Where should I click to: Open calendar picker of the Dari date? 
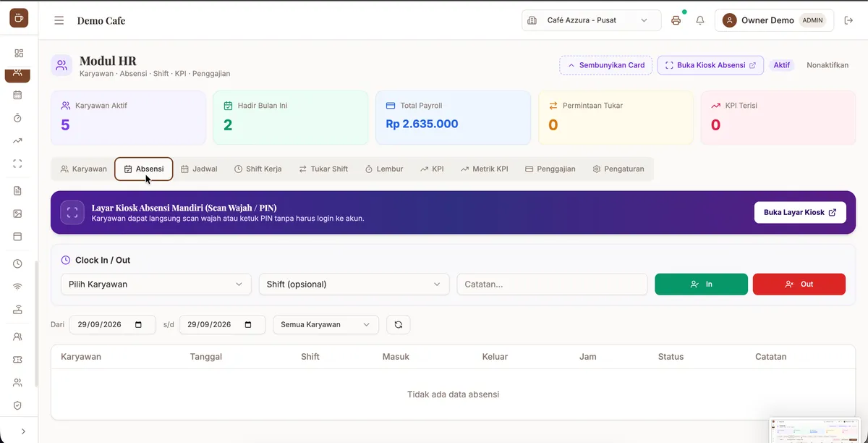pos(139,324)
